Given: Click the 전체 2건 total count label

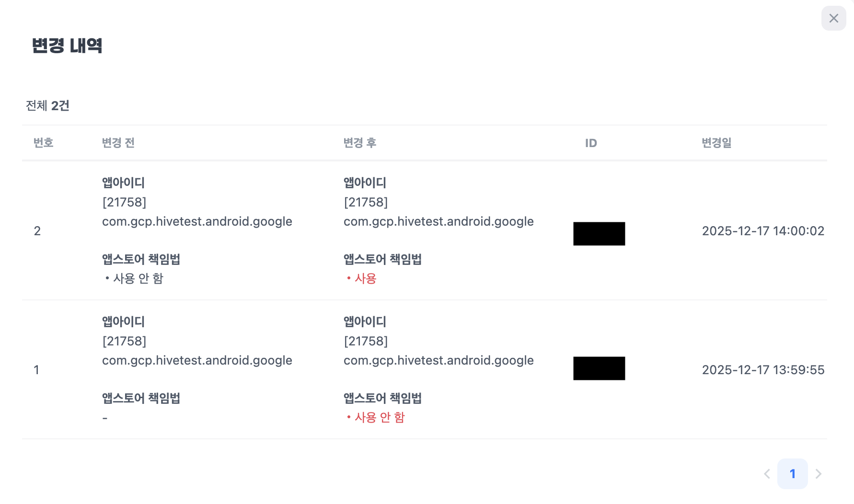Looking at the screenshot, I should (47, 105).
